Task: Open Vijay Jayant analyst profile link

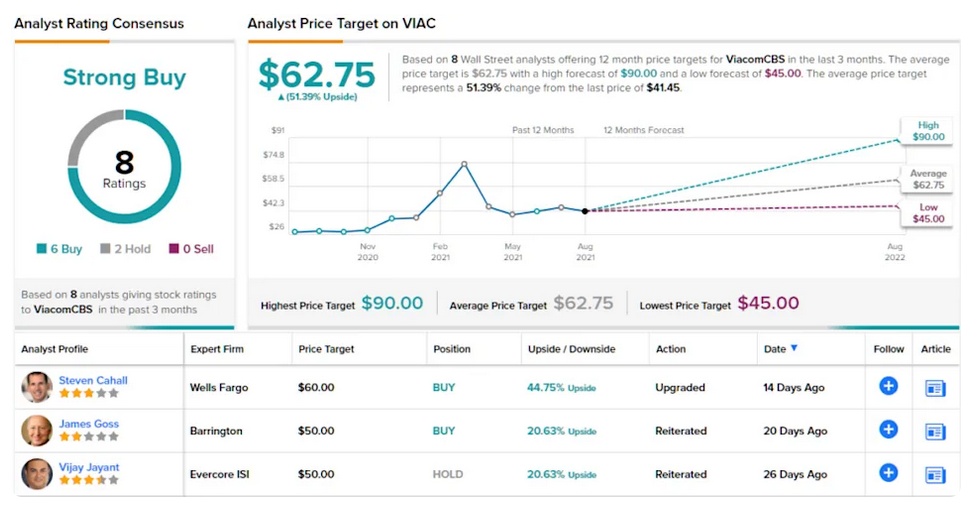Action: pos(89,467)
